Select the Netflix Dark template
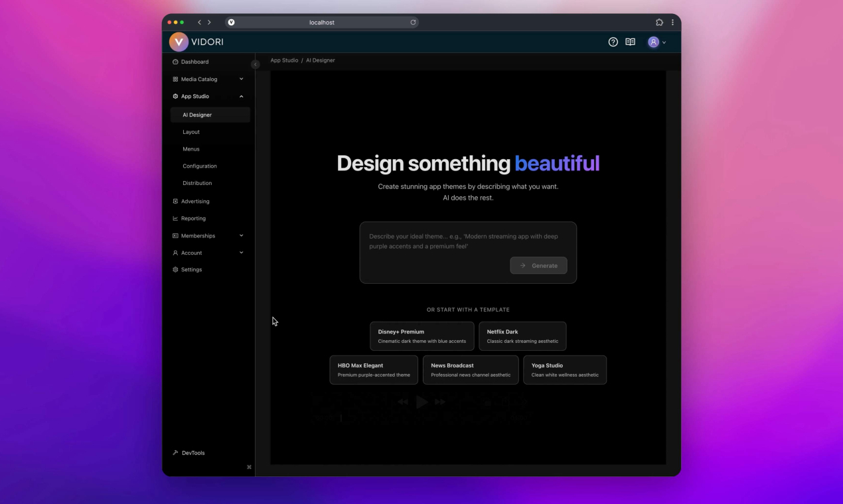843x504 pixels. pyautogui.click(x=522, y=336)
